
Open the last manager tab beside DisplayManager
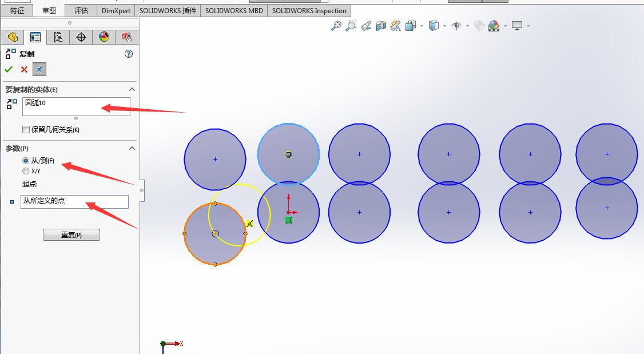(x=126, y=37)
